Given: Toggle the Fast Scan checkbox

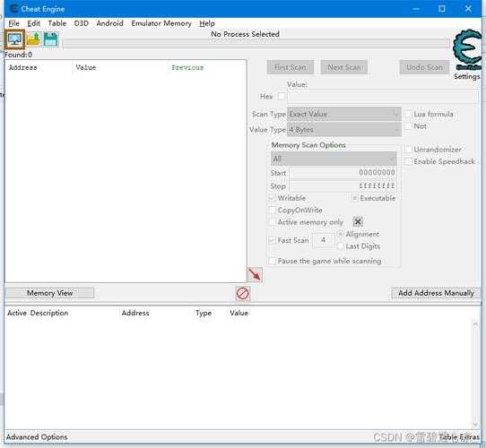Looking at the screenshot, I should (273, 240).
